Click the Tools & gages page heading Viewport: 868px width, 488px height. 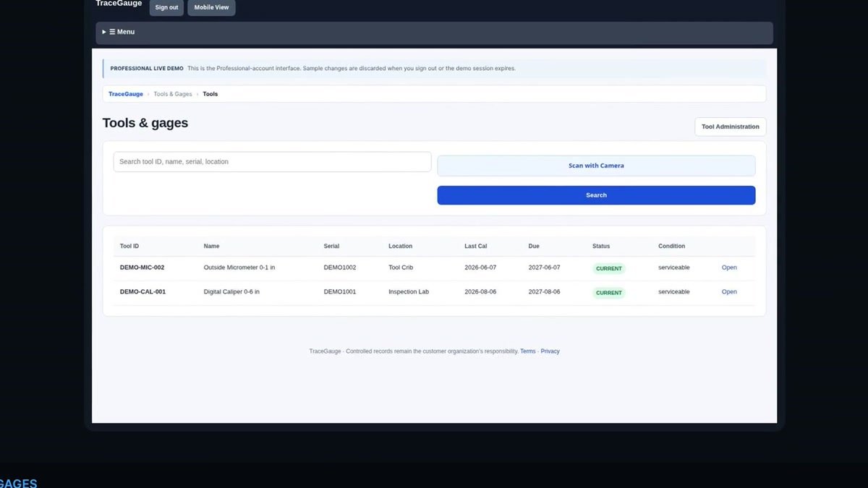[x=145, y=123]
